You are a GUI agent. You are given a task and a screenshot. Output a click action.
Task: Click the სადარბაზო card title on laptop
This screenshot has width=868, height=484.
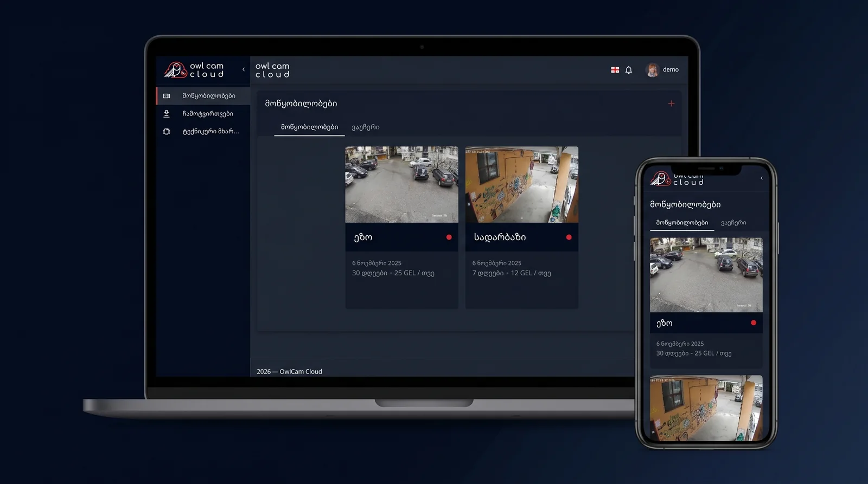pyautogui.click(x=500, y=237)
